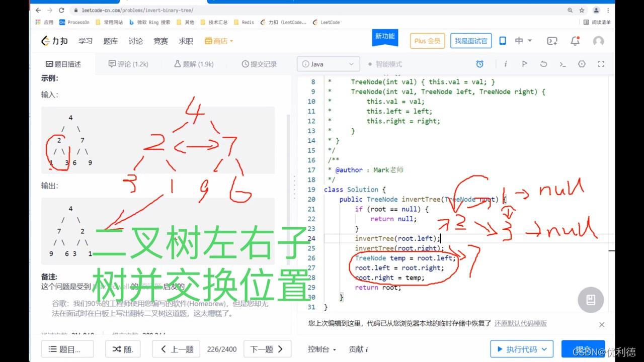Open the playground terminal icon in header

[552, 41]
